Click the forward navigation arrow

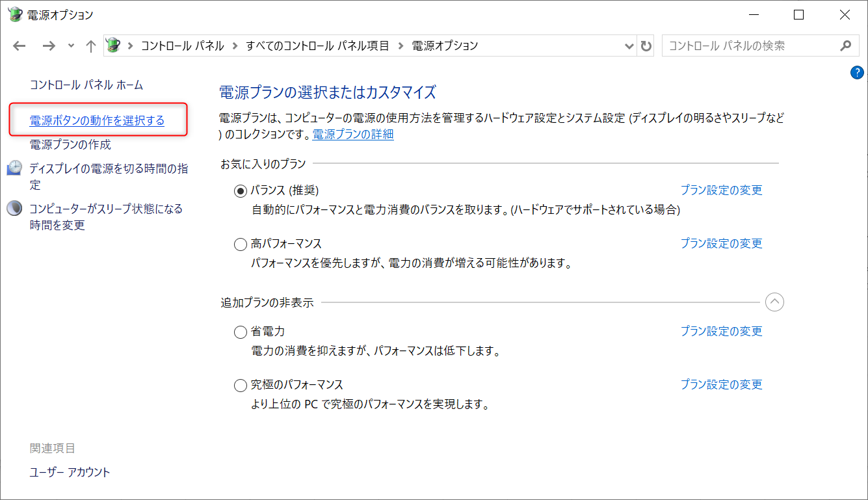(x=49, y=46)
